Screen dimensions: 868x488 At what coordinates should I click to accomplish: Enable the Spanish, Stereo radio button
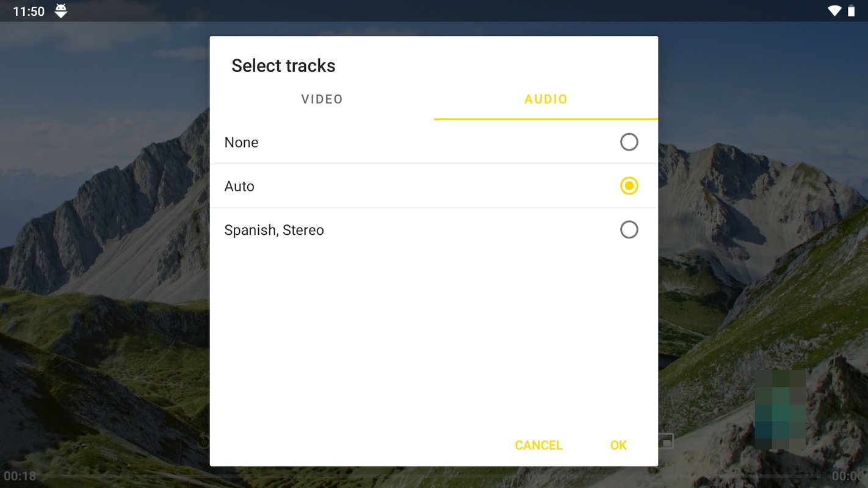629,230
